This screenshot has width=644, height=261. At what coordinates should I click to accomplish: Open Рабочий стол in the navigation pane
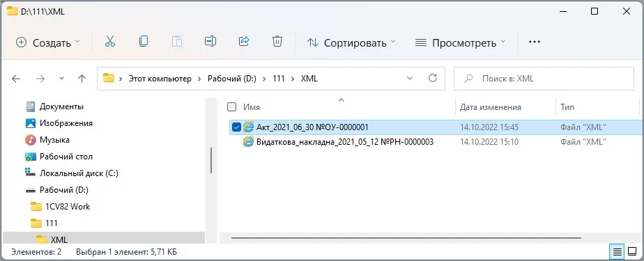[59, 157]
